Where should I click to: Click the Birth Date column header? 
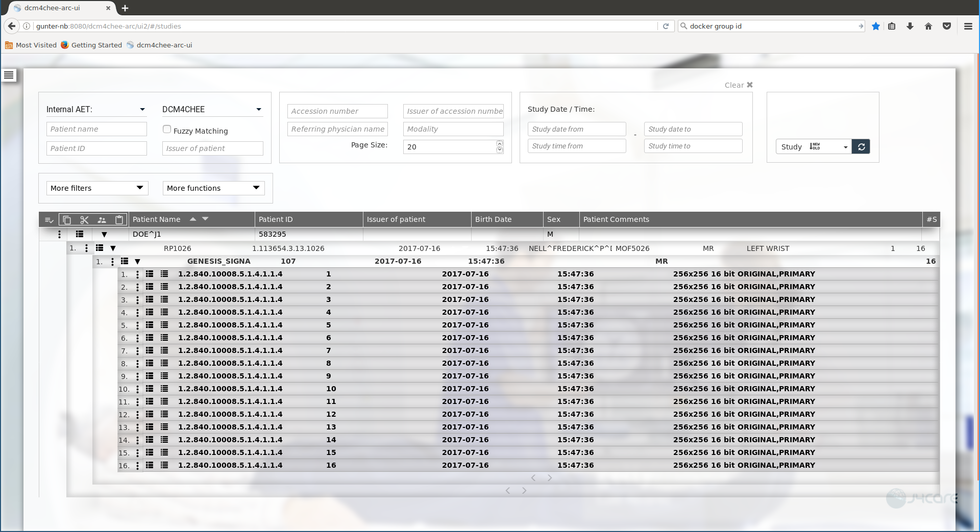[507, 219]
